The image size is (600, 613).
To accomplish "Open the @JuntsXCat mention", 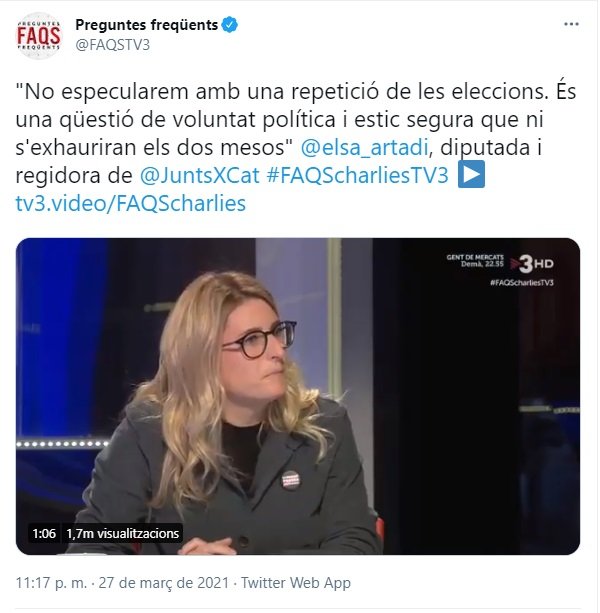I will tap(199, 176).
